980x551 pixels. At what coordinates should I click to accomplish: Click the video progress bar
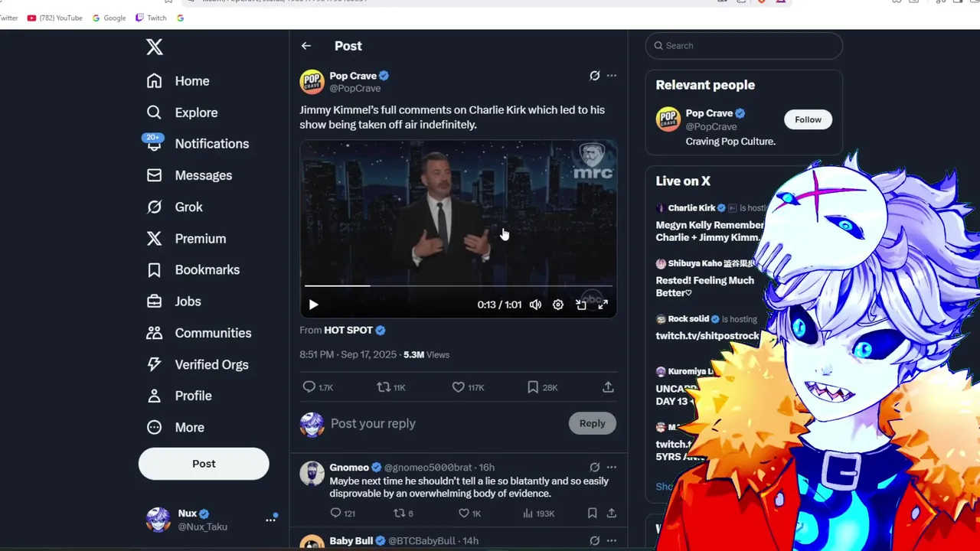coord(458,286)
